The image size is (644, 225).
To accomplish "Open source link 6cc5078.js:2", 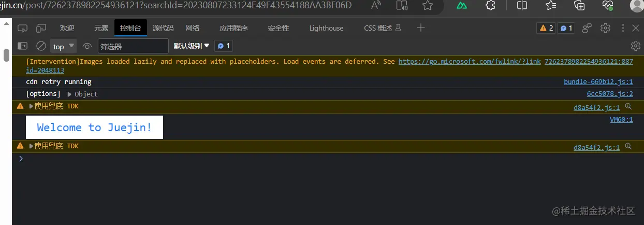I will click(610, 94).
